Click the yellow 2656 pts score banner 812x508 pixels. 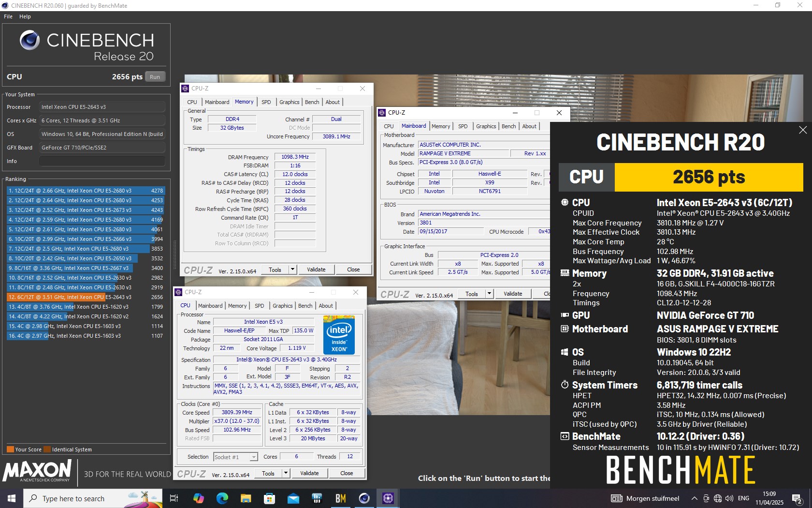(709, 177)
